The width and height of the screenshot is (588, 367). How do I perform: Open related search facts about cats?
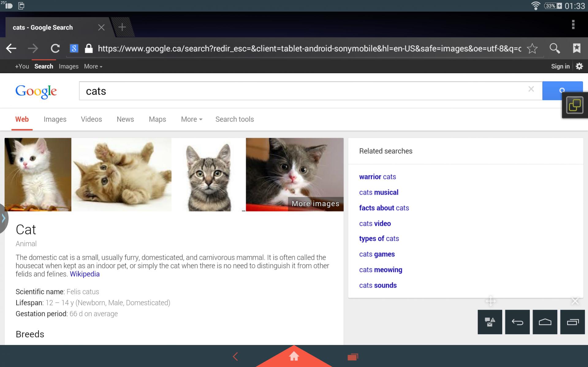[x=384, y=208]
